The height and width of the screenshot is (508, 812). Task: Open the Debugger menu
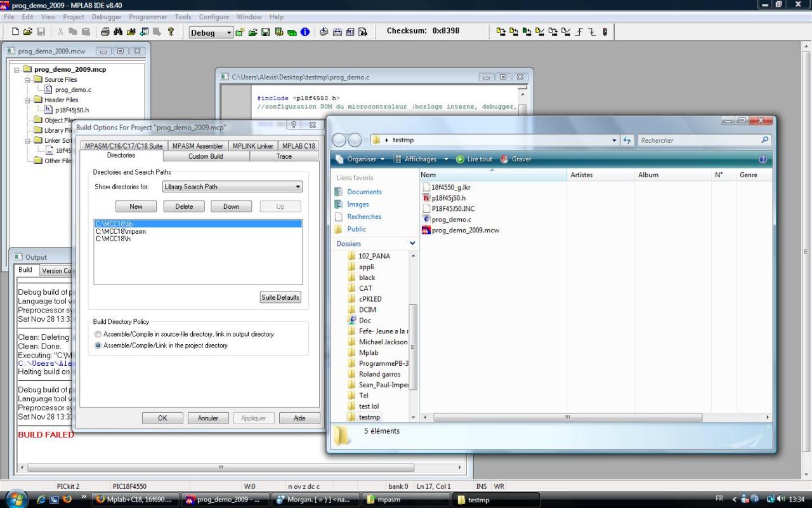(x=107, y=17)
